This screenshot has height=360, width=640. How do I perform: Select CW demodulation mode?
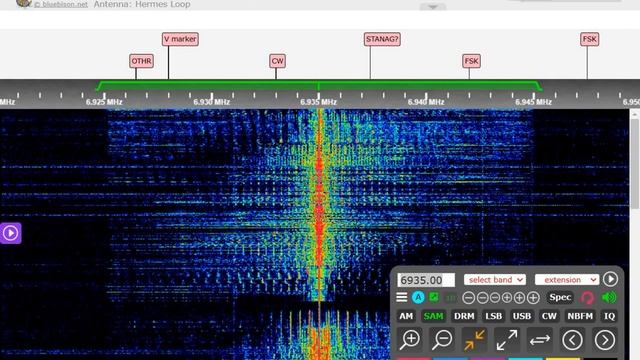click(549, 316)
